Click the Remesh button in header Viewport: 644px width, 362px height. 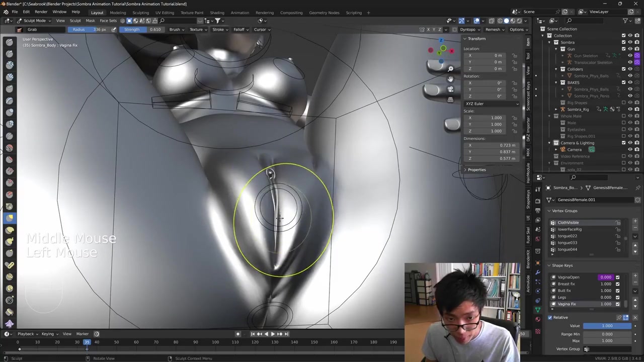point(495,29)
